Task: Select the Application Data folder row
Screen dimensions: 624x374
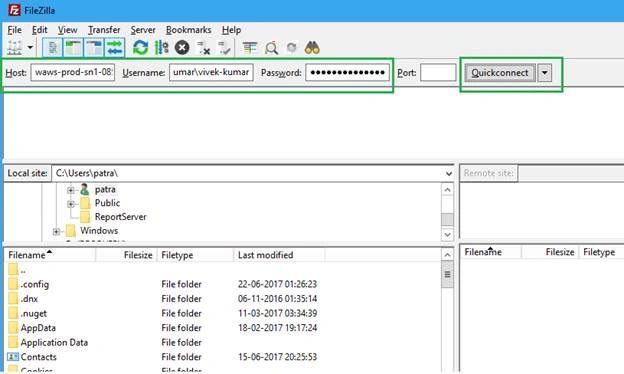Action: coord(223,342)
